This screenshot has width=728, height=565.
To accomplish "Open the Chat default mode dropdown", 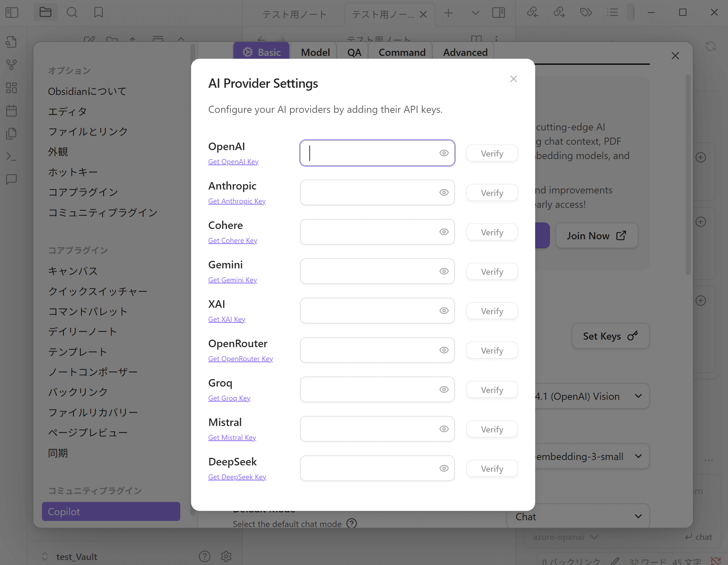I will click(x=578, y=516).
